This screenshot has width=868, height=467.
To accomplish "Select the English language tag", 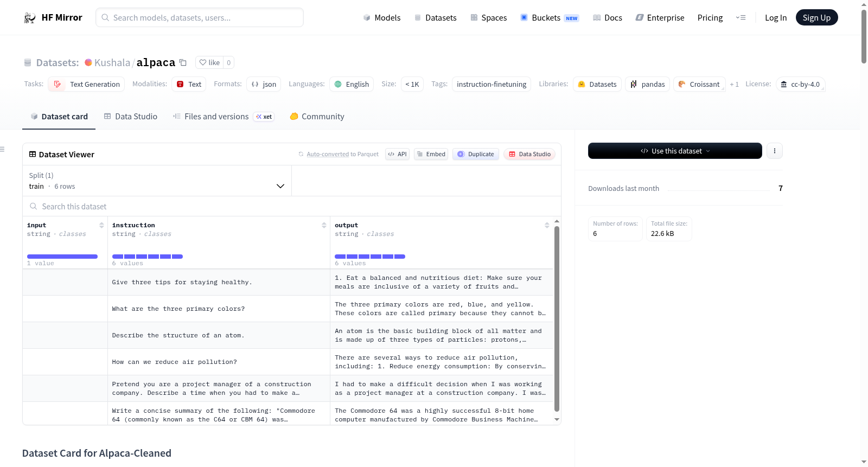I will pos(352,84).
